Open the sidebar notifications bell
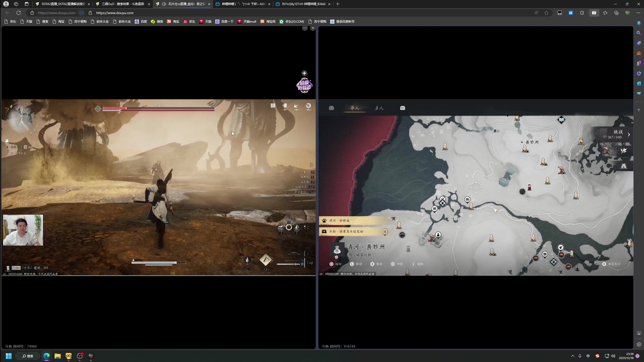This screenshot has width=644, height=362. point(639,23)
